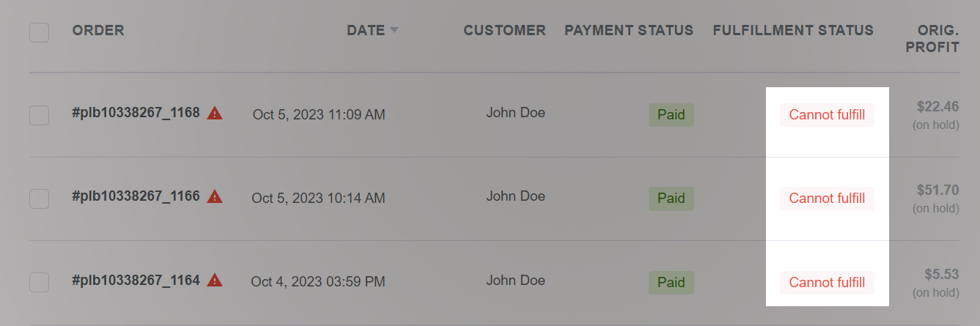Click the Customer column header

pyautogui.click(x=504, y=31)
